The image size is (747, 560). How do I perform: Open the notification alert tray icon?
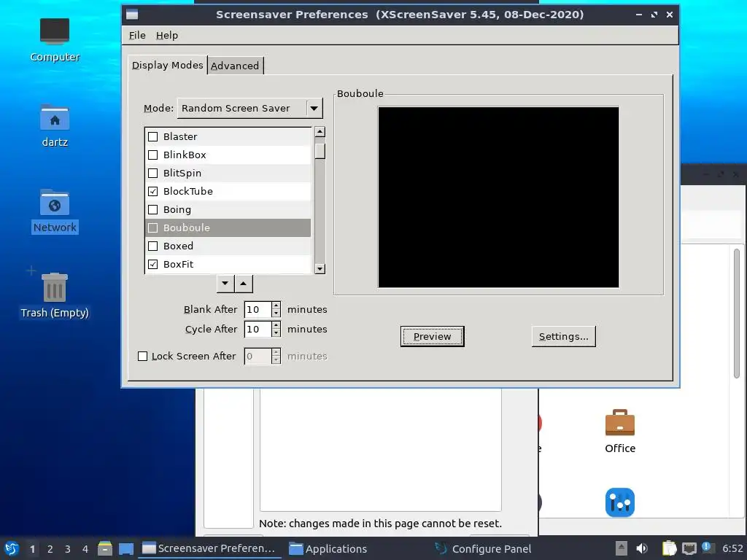pos(708,548)
